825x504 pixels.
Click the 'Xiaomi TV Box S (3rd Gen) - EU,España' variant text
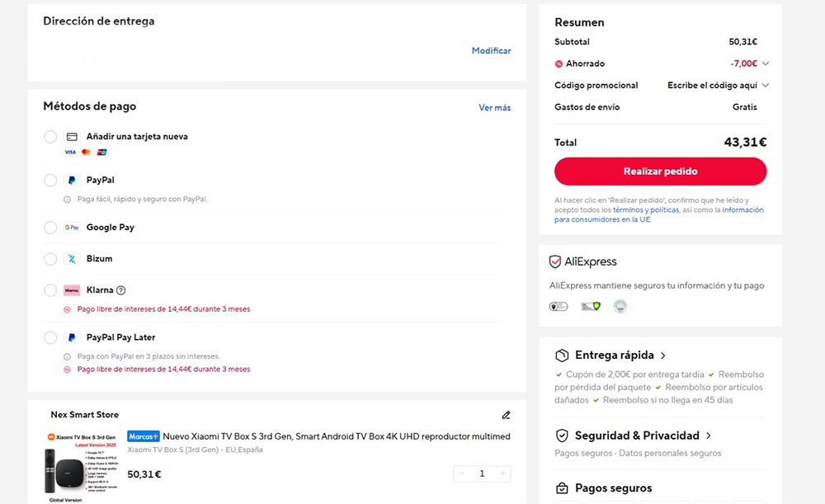tap(196, 450)
